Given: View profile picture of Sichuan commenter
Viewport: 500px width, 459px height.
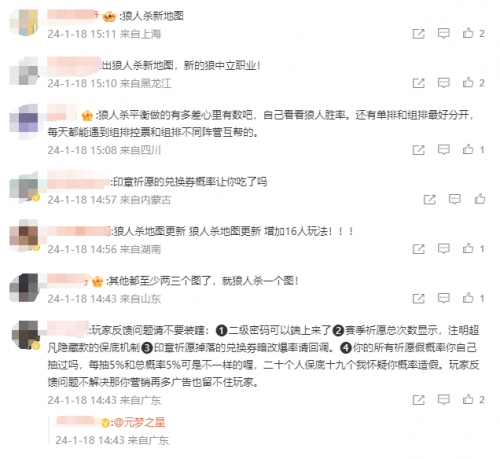Looking at the screenshot, I should [x=24, y=123].
